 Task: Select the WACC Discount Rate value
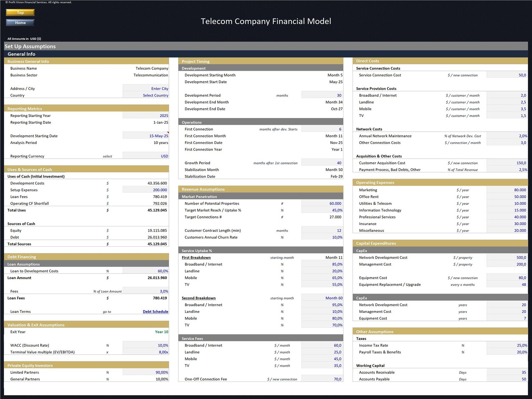click(146, 345)
